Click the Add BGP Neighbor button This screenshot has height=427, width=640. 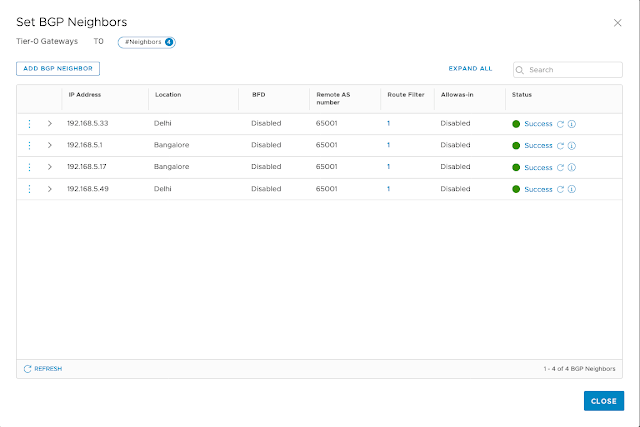[x=58, y=69]
